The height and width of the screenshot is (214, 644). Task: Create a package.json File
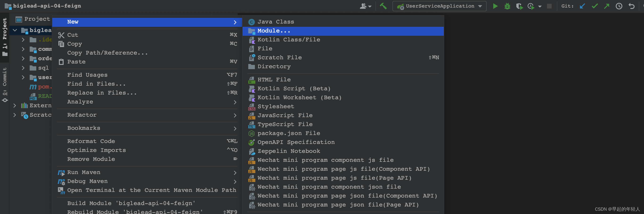[343, 133]
